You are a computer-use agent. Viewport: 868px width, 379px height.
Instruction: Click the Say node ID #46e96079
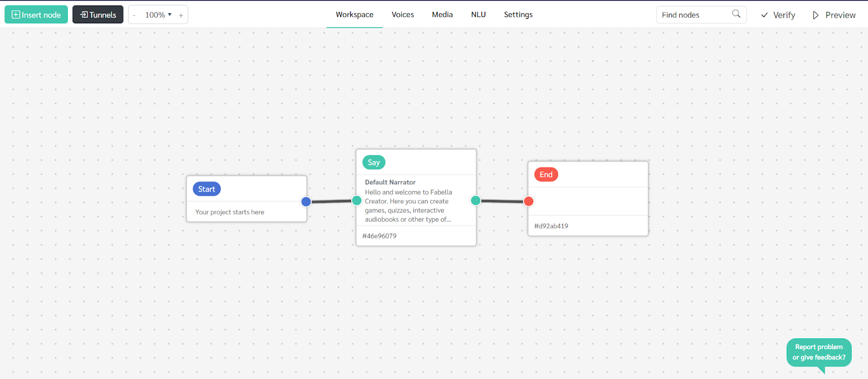[379, 236]
